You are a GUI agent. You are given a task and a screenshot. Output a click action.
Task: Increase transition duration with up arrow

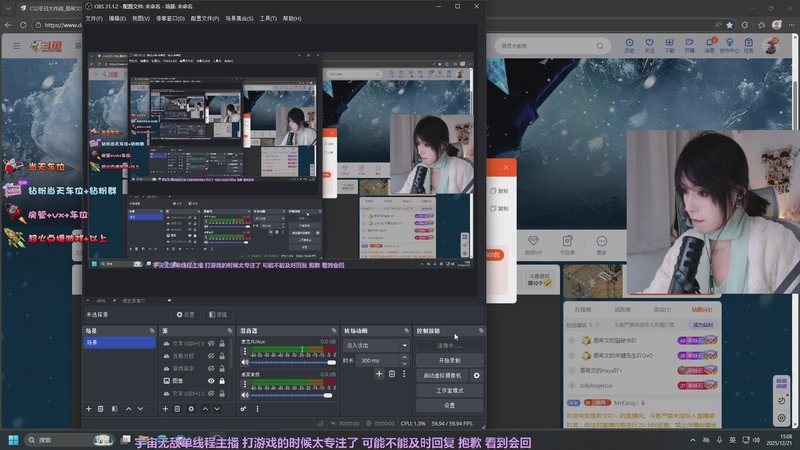[405, 358]
